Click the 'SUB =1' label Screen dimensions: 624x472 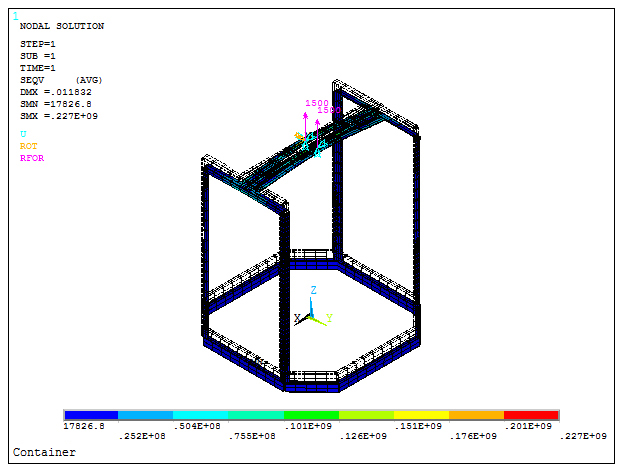[x=38, y=56]
